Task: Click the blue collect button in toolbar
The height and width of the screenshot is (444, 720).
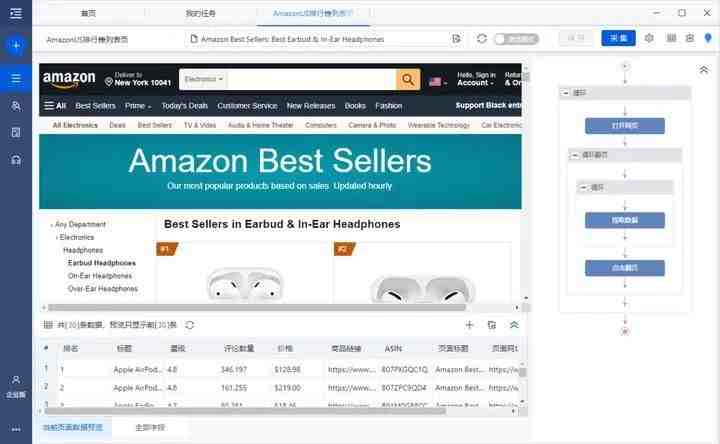Action: [x=619, y=38]
